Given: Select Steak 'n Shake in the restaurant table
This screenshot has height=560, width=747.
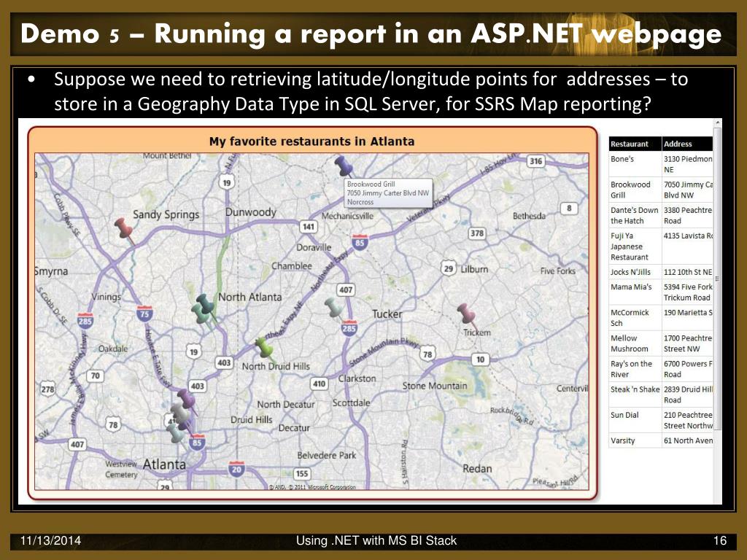Looking at the screenshot, I should tap(661, 394).
